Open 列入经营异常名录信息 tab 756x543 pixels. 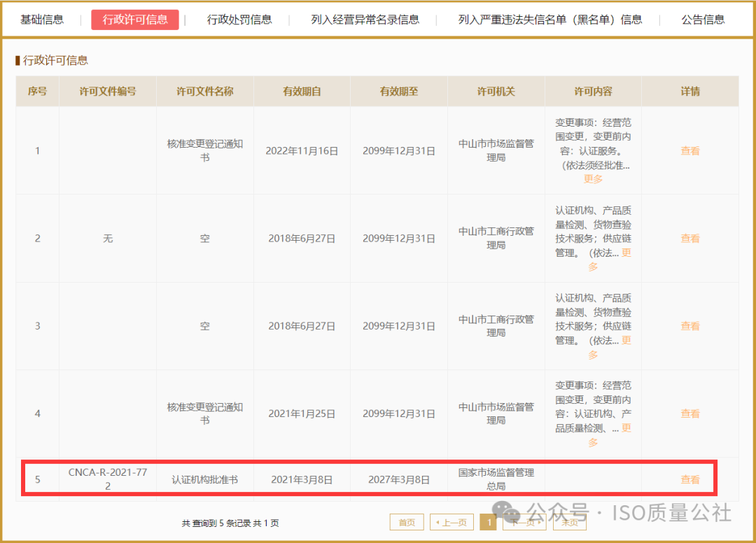point(365,20)
